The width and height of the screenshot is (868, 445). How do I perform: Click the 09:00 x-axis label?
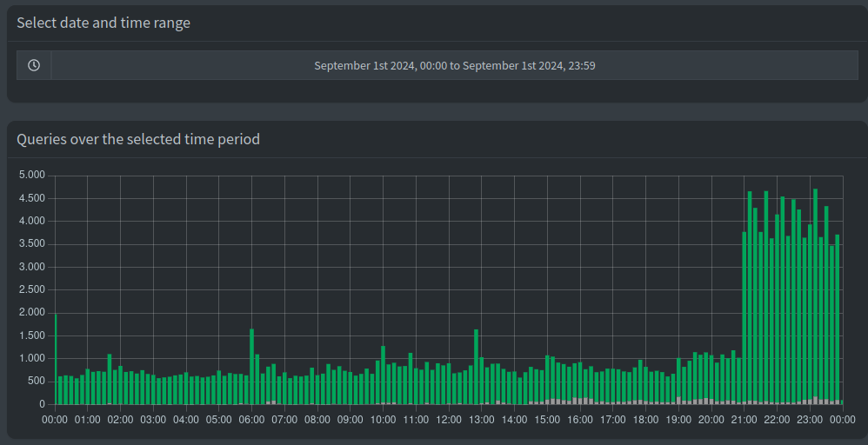pyautogui.click(x=350, y=420)
